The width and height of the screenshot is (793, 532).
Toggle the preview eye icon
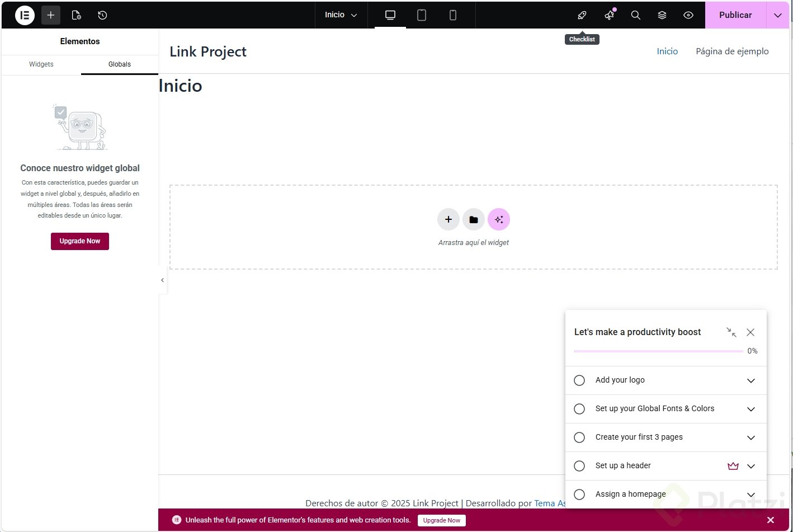pos(688,15)
